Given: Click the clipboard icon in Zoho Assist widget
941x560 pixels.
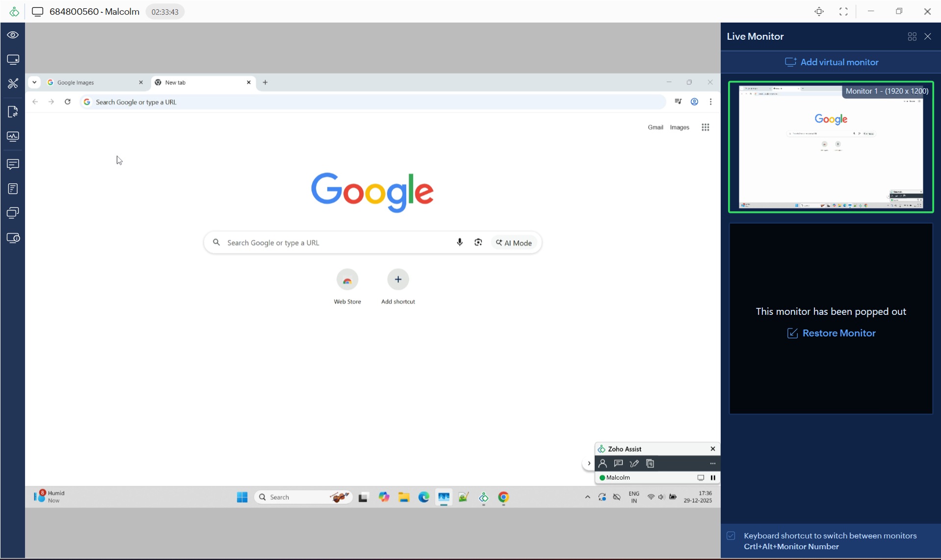Looking at the screenshot, I should pyautogui.click(x=650, y=463).
